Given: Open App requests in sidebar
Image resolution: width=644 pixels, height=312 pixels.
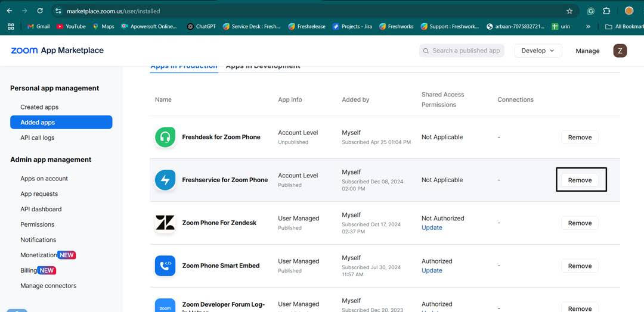Looking at the screenshot, I should tap(39, 194).
